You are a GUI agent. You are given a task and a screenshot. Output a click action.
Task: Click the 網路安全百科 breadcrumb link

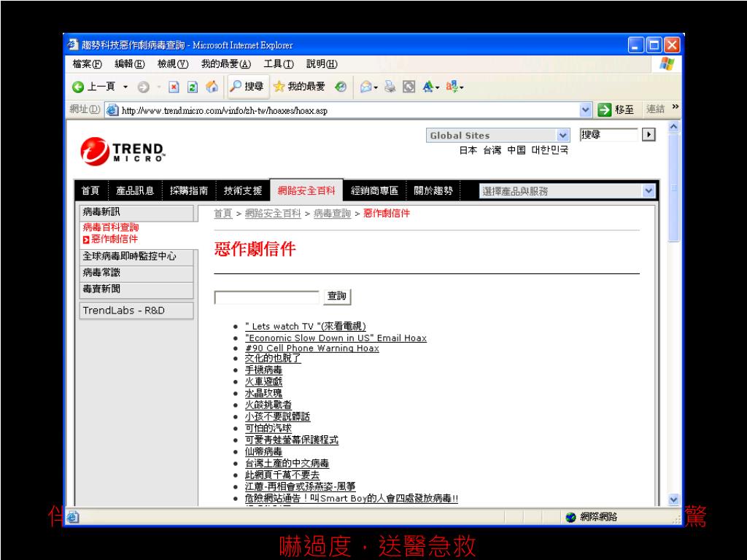tap(273, 214)
